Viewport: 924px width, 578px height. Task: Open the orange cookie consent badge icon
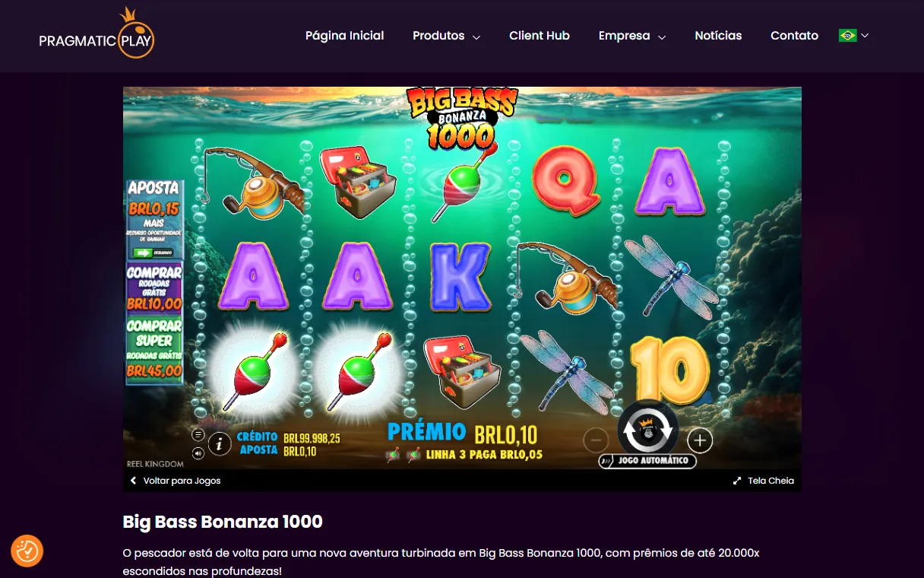click(27, 551)
